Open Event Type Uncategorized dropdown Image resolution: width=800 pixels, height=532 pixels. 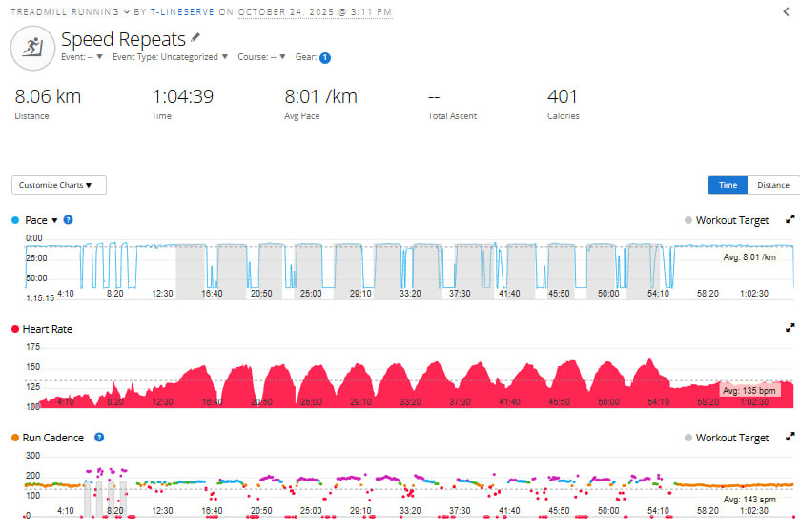pos(170,57)
